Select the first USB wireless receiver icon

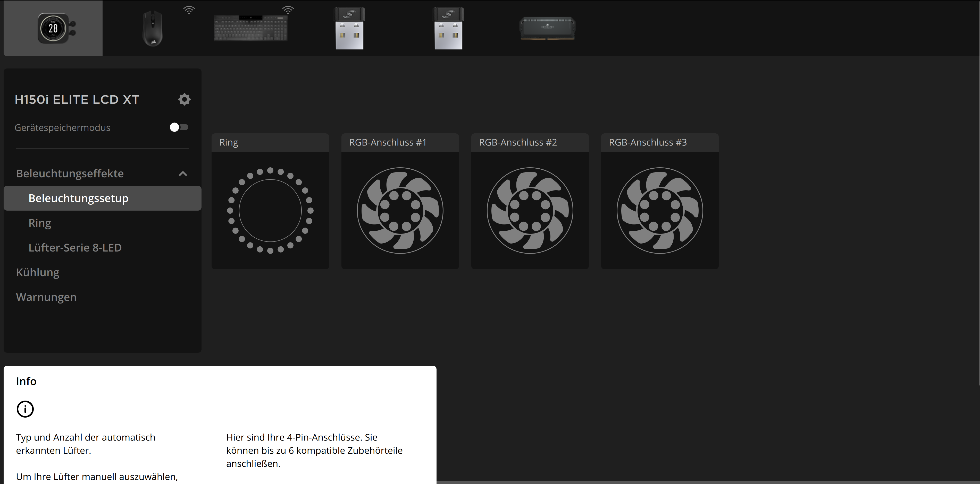(x=349, y=29)
